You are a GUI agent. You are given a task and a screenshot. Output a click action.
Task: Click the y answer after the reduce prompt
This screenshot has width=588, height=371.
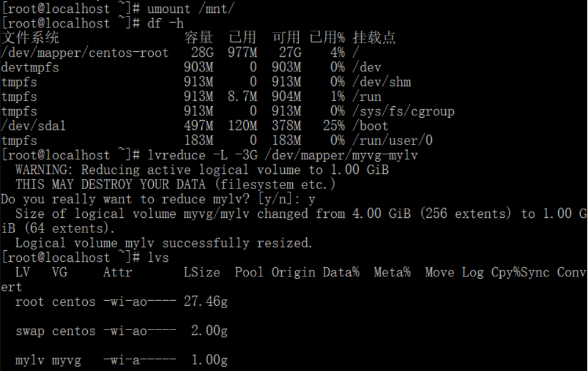tap(312, 200)
